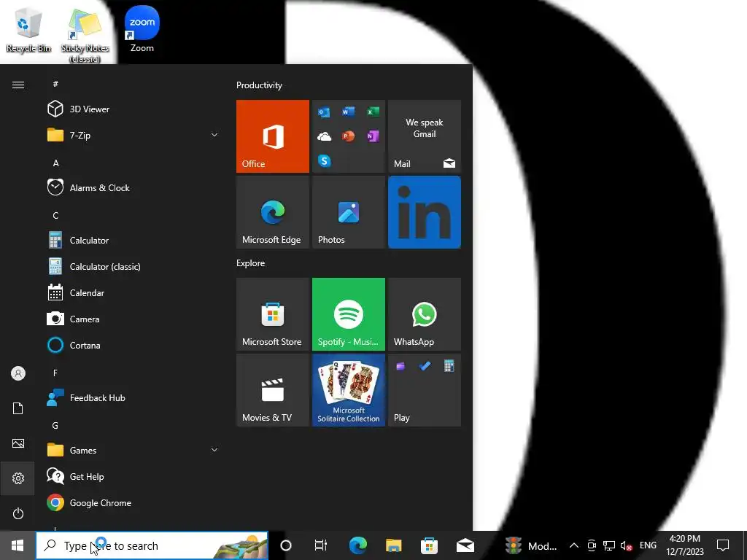Launch Google Chrome from app list
747x560 pixels.
(133, 503)
